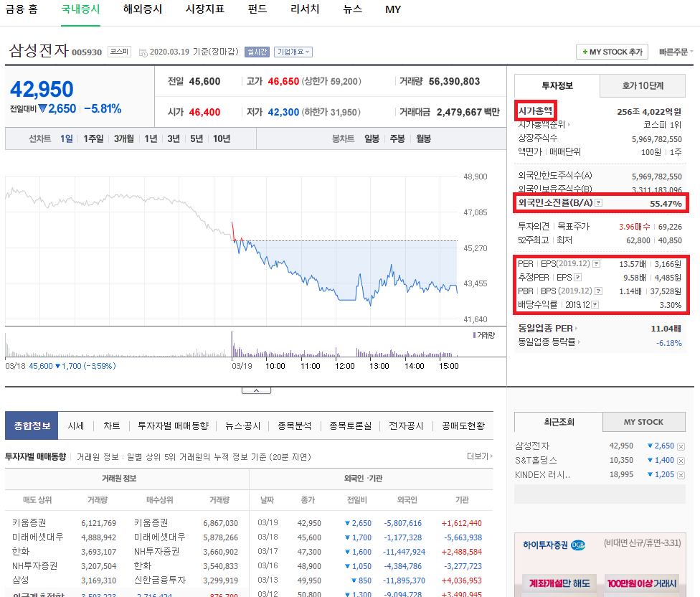Open MY menu
The image size is (700, 597).
393,9
